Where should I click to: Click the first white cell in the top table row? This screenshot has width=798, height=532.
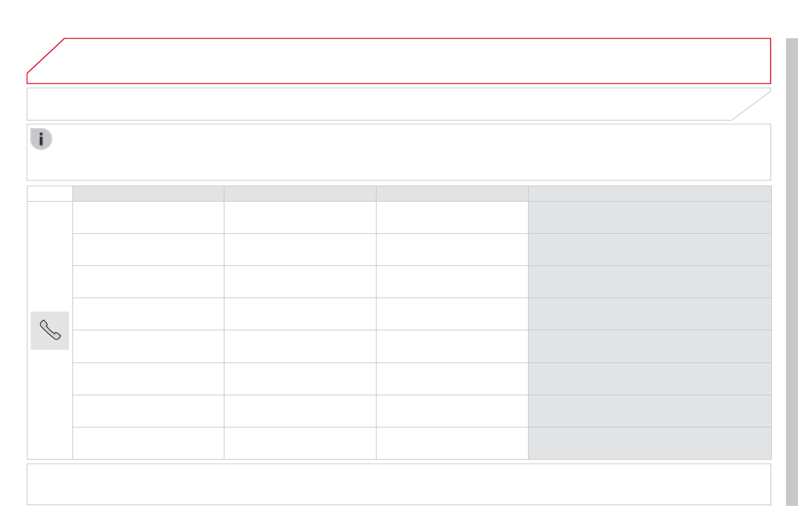(x=148, y=217)
